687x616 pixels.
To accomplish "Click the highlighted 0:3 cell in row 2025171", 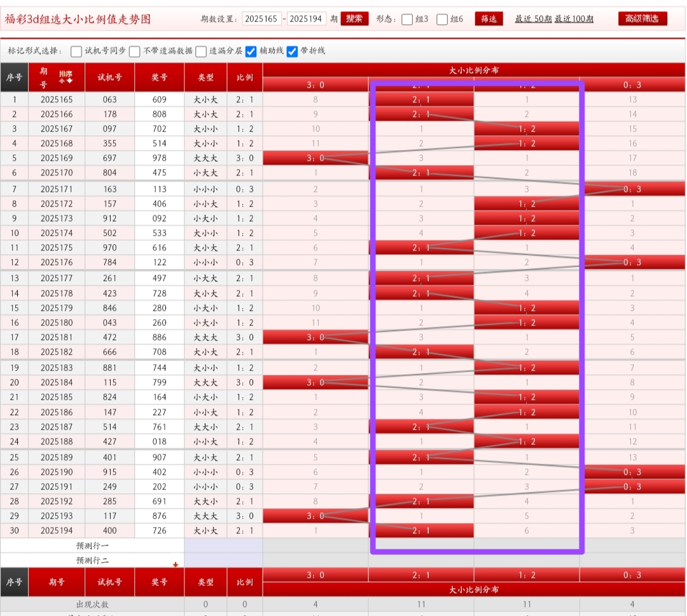I will point(632,189).
